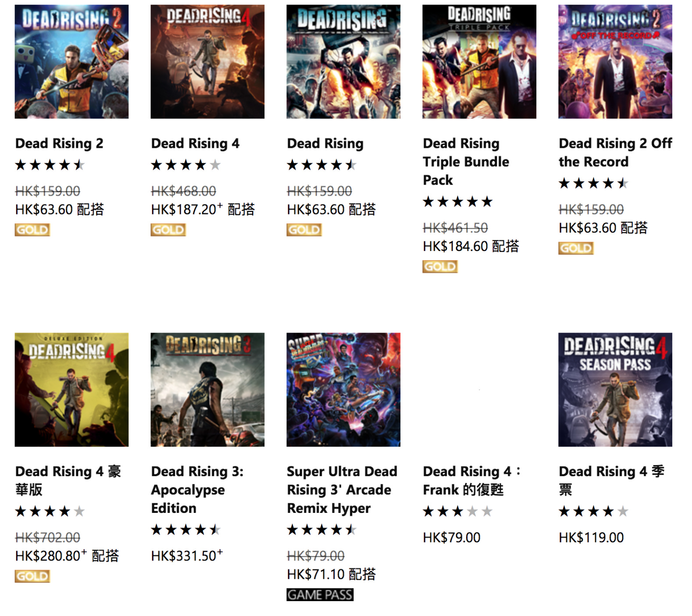Open the Dead Rising 4 Season Pass cover

click(615, 390)
